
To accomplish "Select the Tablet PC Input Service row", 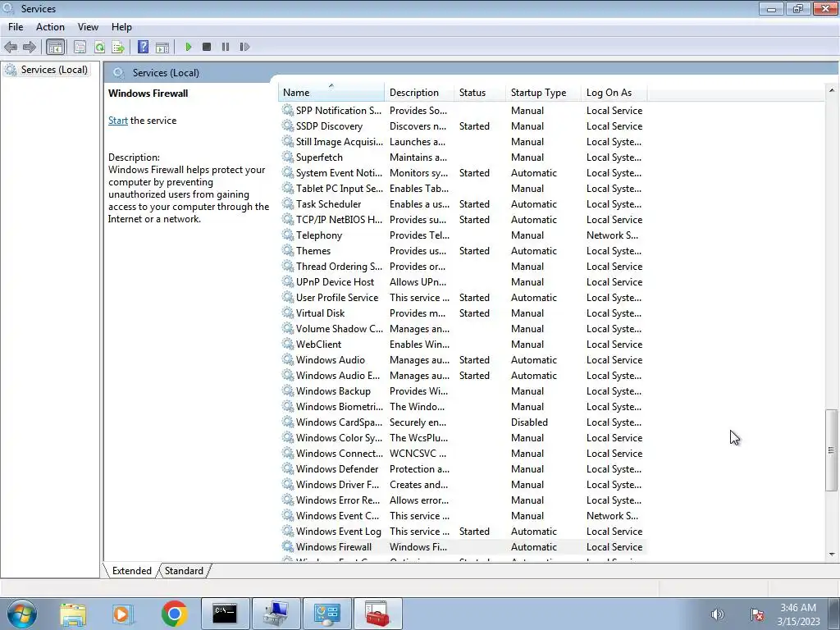I will (x=463, y=189).
